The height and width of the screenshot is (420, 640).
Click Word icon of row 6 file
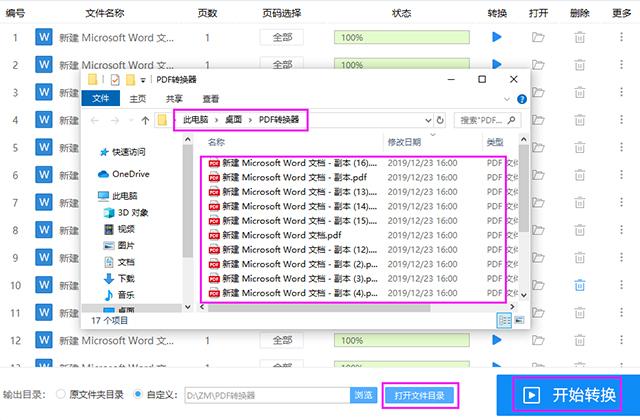click(44, 175)
